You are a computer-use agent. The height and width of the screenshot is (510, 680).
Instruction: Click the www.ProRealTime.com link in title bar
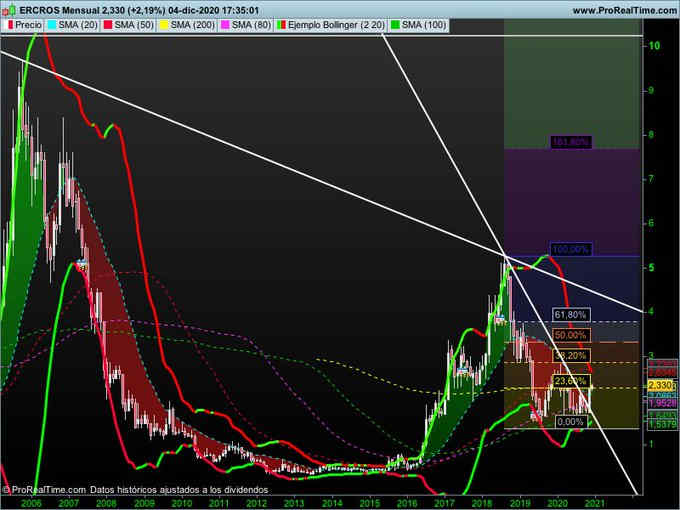click(624, 10)
